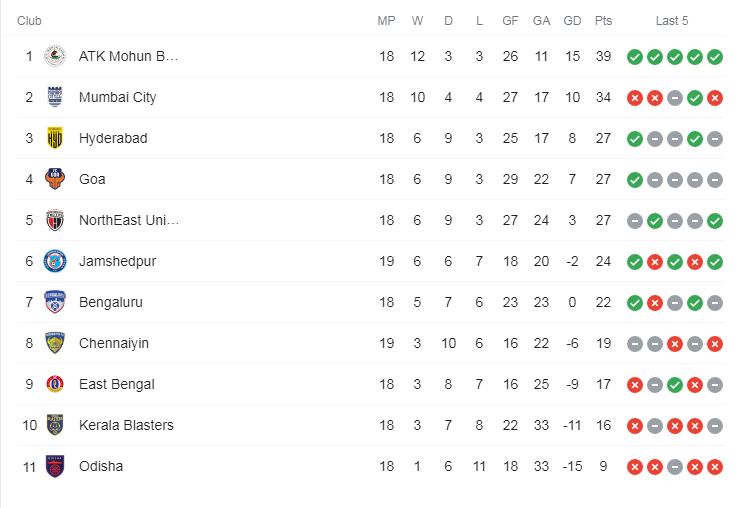The image size is (749, 508).
Task: Click ATK Mohun Bagan's most recent win icon
Action: pyautogui.click(x=715, y=57)
